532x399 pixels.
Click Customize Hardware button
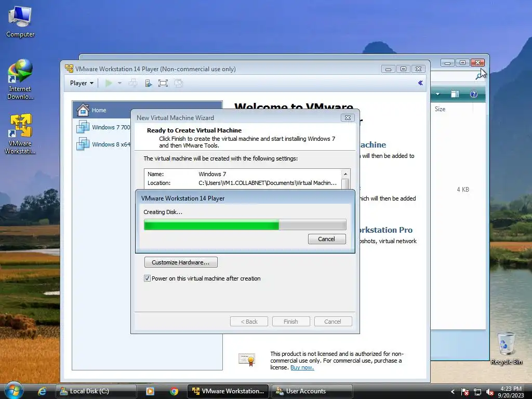(x=181, y=262)
